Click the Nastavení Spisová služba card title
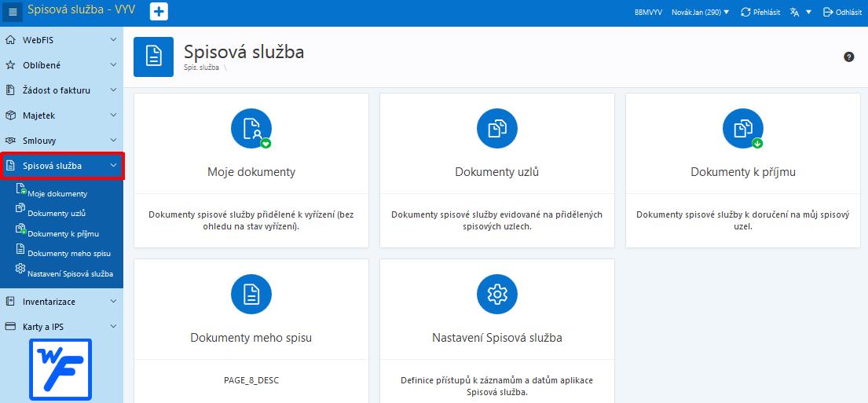 tap(497, 338)
